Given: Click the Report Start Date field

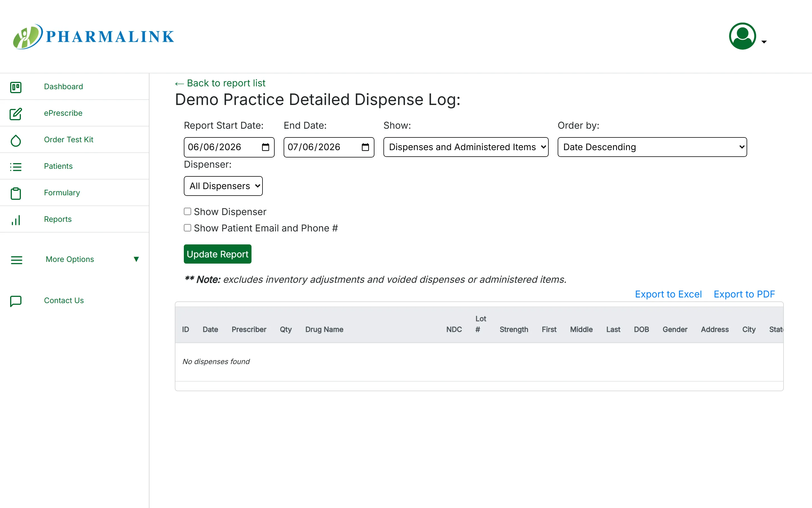Looking at the screenshot, I should (229, 147).
